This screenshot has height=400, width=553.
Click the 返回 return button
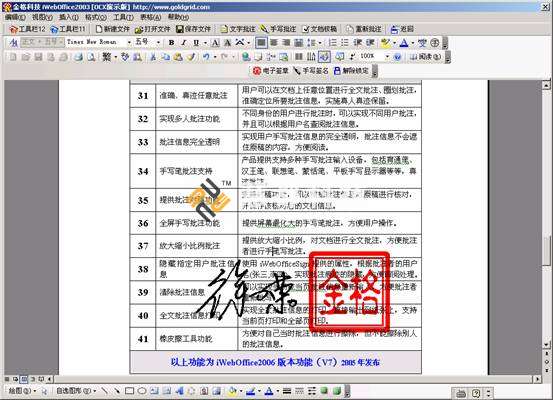tap(402, 29)
